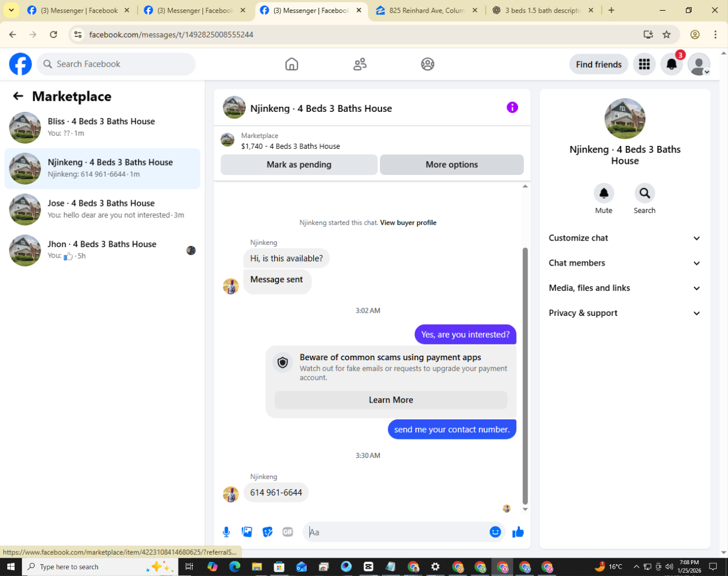This screenshot has width=728, height=576.
Task: Click the chat scroll down arrow
Action: pyautogui.click(x=525, y=509)
